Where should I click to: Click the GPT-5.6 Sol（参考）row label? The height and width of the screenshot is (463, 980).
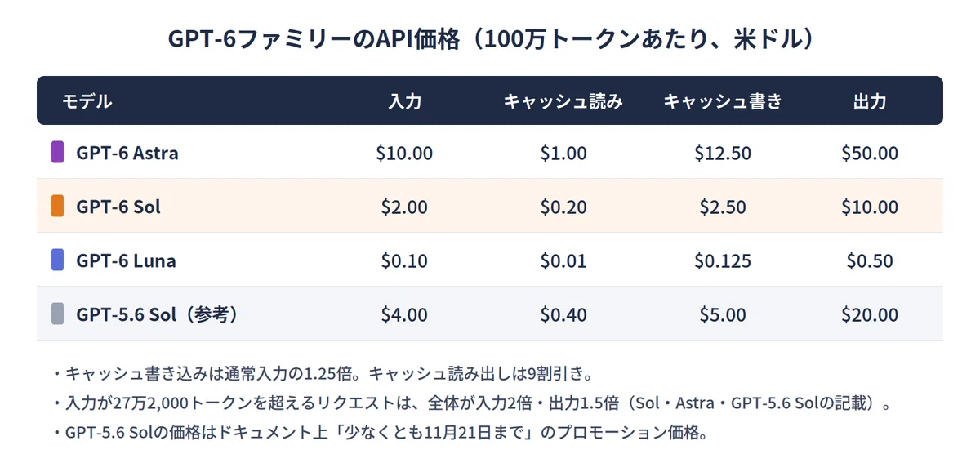158,314
